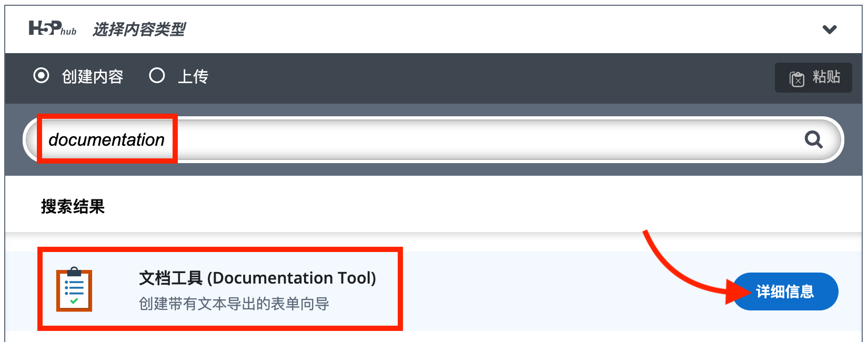Click the clipboard icon on the paste button
Image resolution: width=868 pixels, height=342 pixels.
797,79
